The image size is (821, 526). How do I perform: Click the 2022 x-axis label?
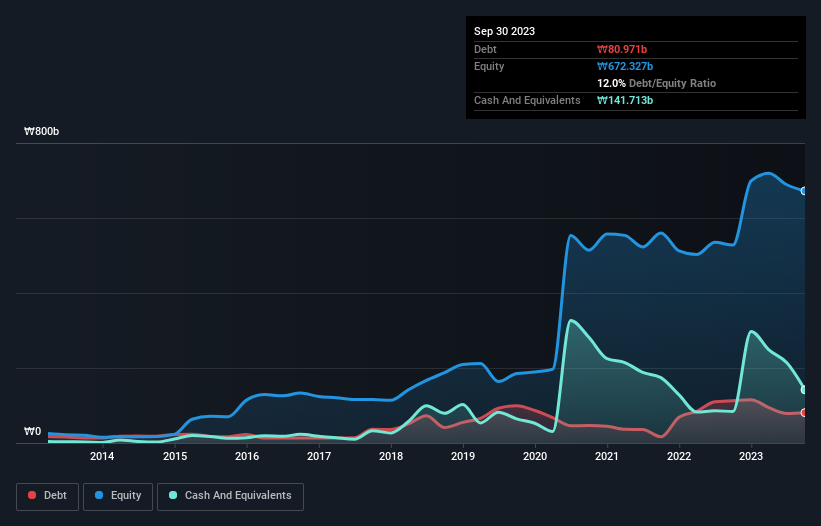pyautogui.click(x=679, y=456)
